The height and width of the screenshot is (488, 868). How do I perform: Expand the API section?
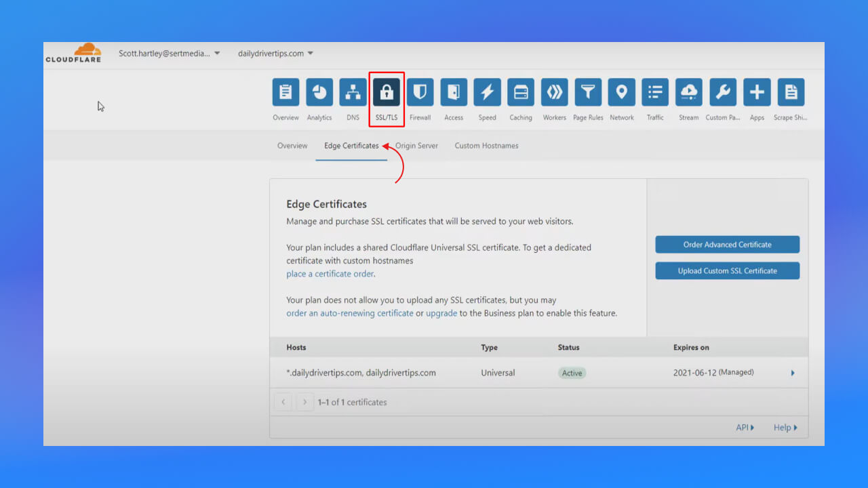(x=745, y=428)
